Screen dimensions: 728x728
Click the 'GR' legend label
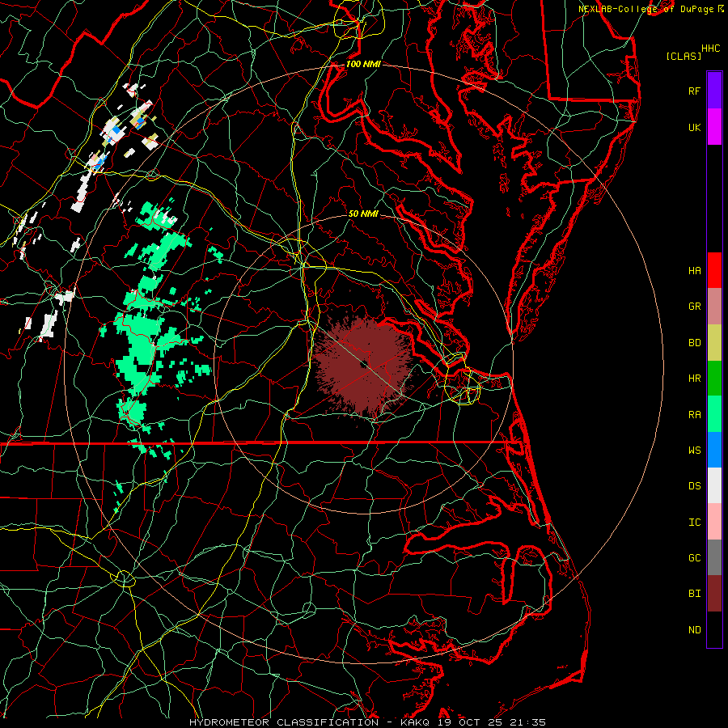point(694,307)
